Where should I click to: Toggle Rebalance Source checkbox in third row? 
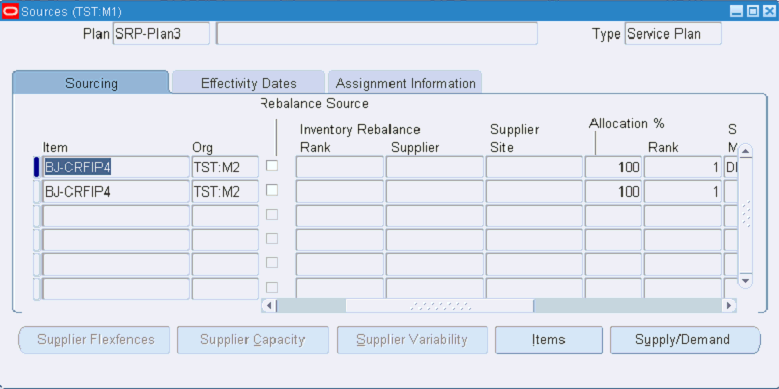(x=272, y=215)
